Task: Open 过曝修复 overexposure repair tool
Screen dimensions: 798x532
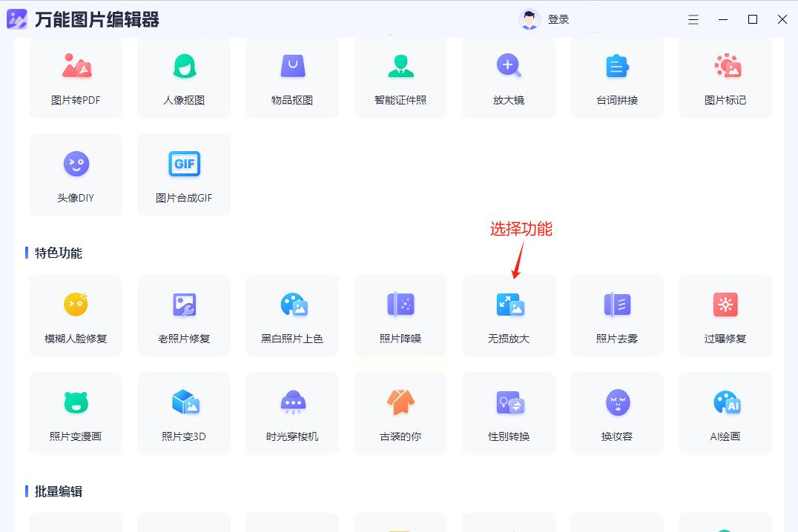Action: coord(725,316)
